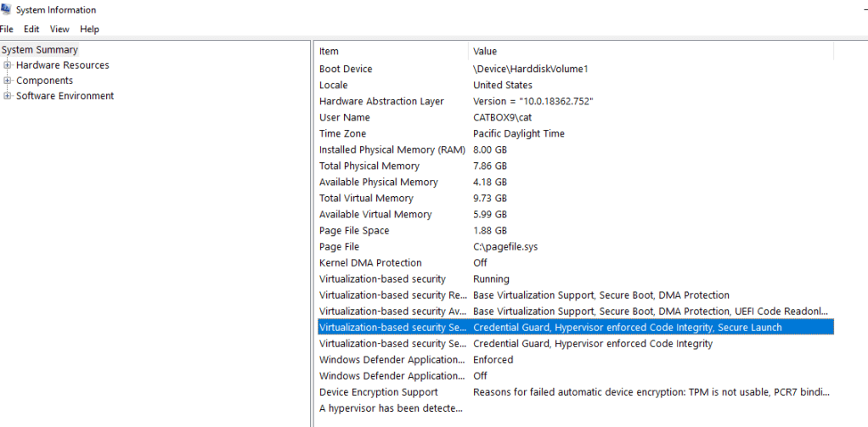Click the System Information title bar icon
Image resolution: width=868 pixels, height=427 pixels.
tap(7, 10)
